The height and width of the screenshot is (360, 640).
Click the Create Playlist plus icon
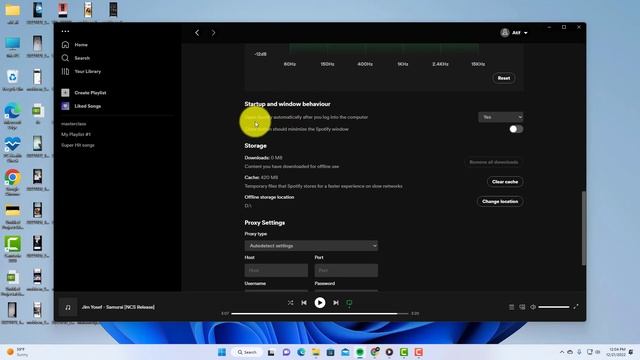click(x=65, y=93)
